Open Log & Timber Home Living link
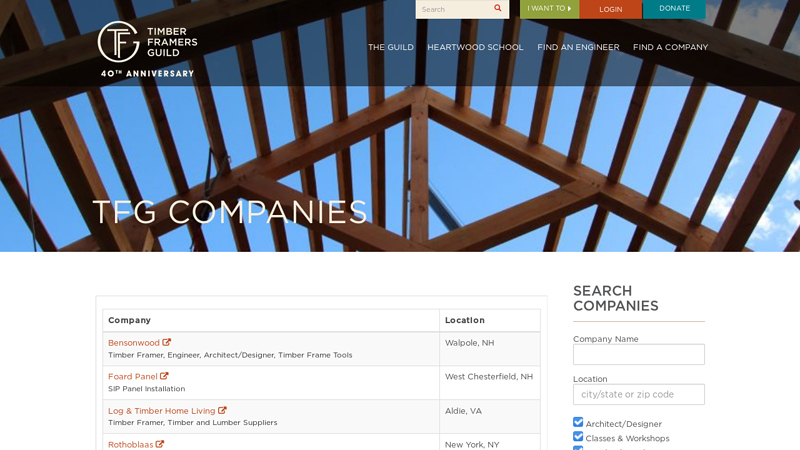 [162, 411]
